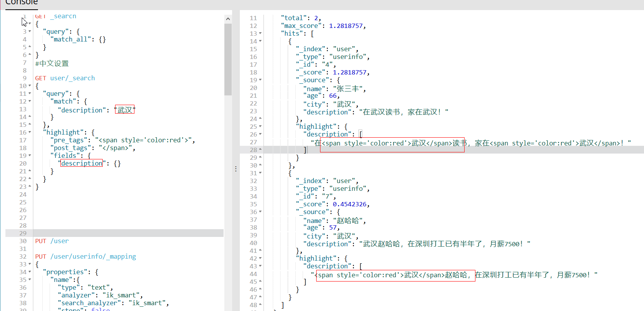Click the "#中文设置" comment line
The width and height of the screenshot is (644, 311).
[x=52, y=63]
